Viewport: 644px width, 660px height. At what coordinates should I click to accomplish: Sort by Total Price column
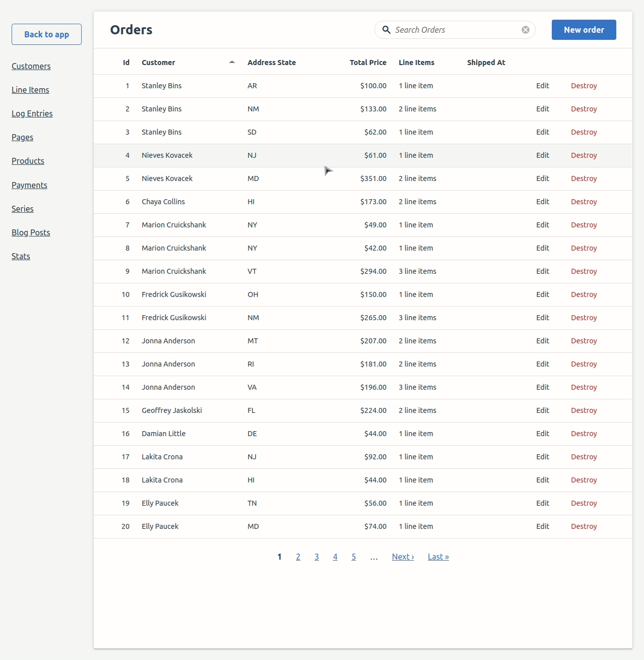(368, 63)
